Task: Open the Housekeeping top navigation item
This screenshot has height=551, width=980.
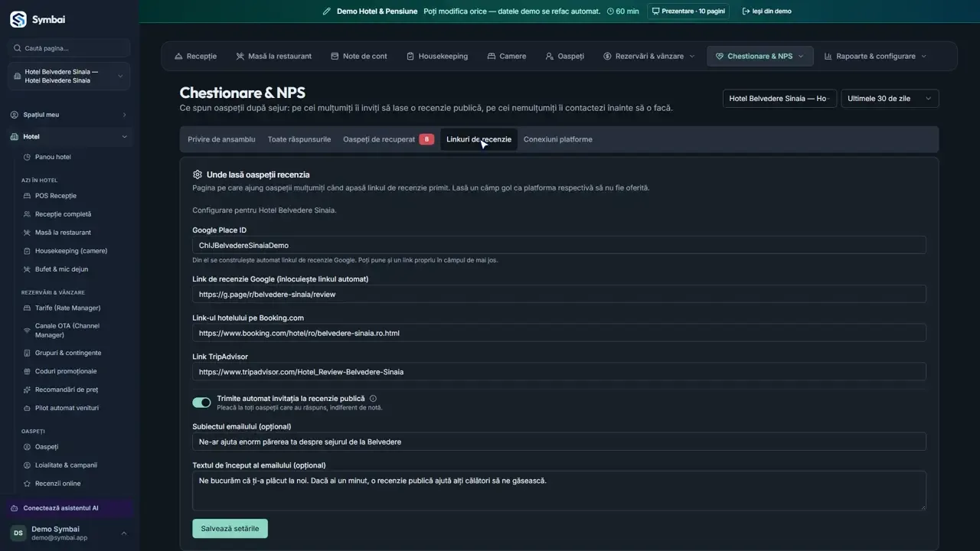Action: 437,56
